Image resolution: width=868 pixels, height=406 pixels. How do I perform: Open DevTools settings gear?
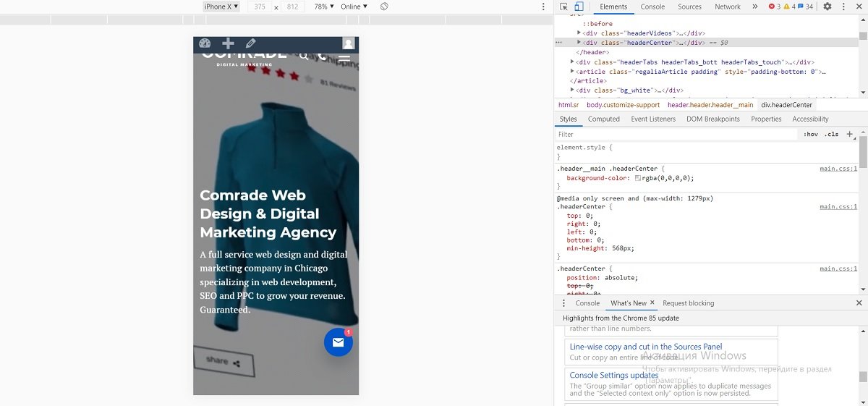[x=827, y=7]
